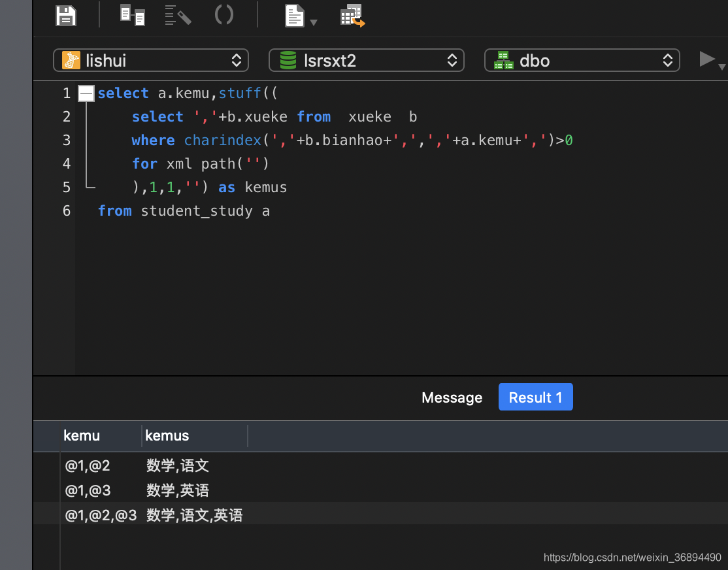Click the Beautify SQL icon
Screen dimensions: 728x570
[x=178, y=15]
